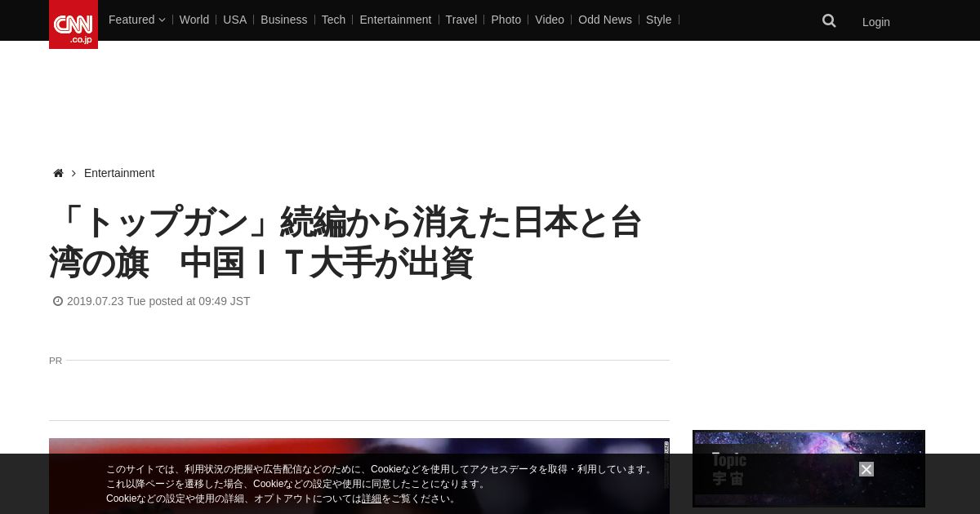Go to the Business section
Image resolution: width=980 pixels, height=514 pixels.
pos(284,20)
